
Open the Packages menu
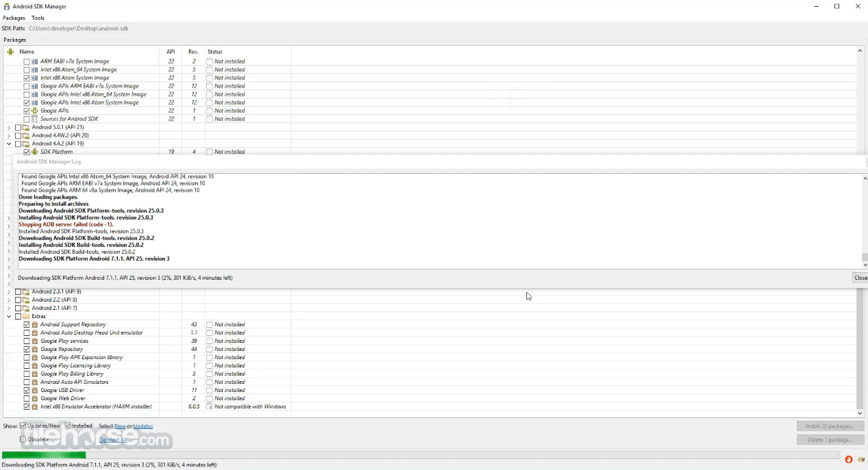coord(14,18)
